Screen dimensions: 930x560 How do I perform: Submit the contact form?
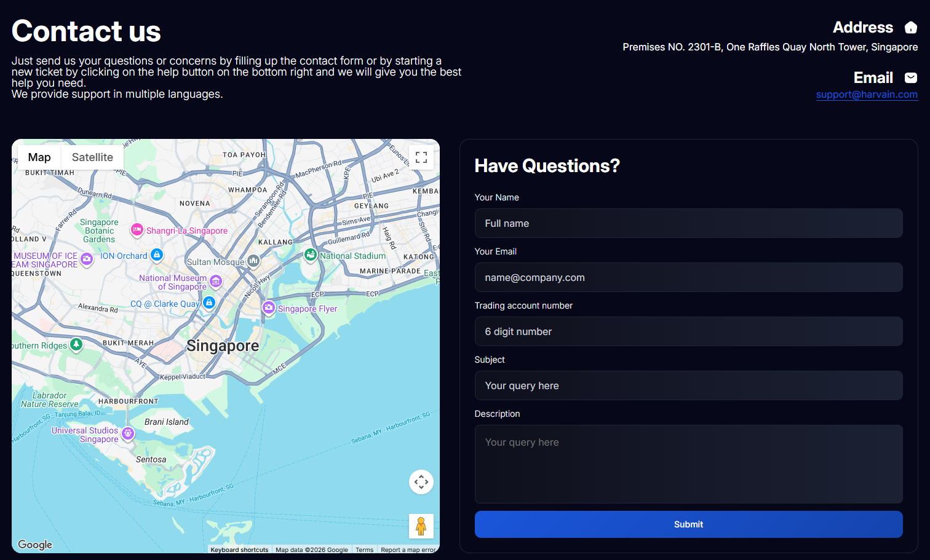click(688, 524)
